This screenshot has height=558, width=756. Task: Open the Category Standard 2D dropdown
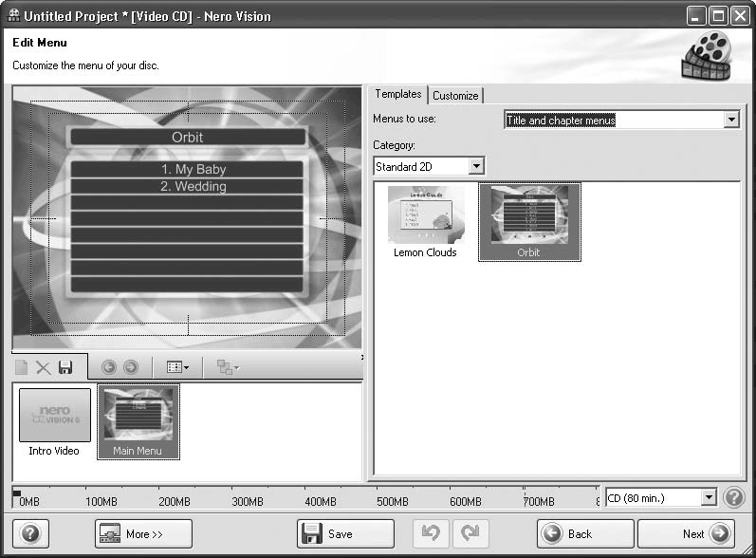476,167
